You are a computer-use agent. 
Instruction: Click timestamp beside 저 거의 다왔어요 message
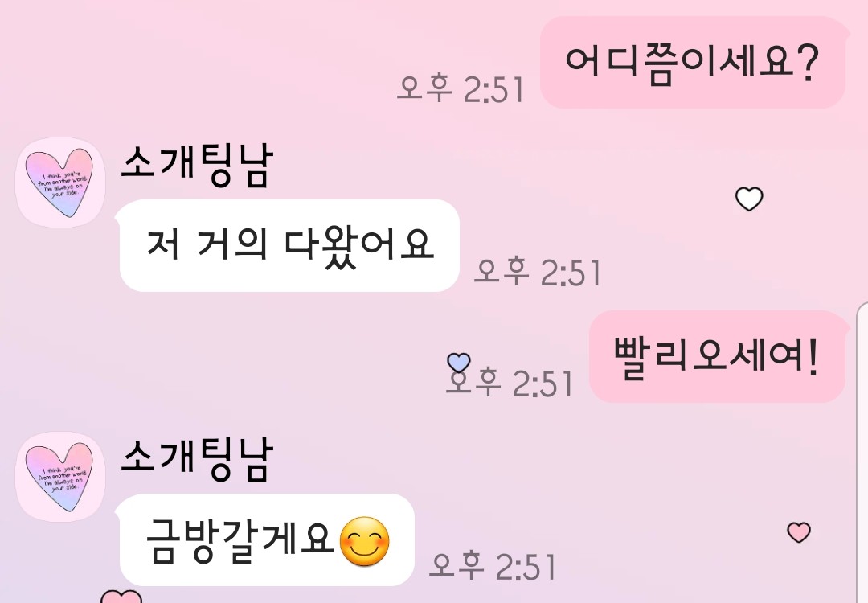(x=538, y=272)
